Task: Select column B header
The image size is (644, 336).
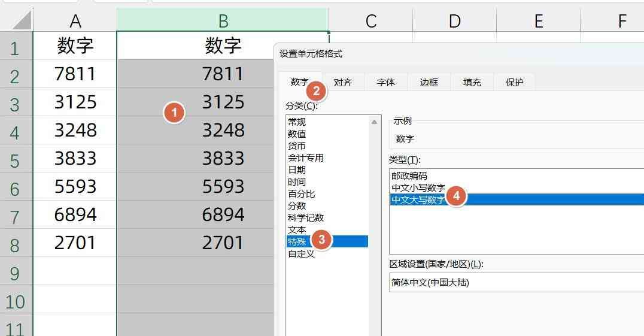Action: [223, 20]
